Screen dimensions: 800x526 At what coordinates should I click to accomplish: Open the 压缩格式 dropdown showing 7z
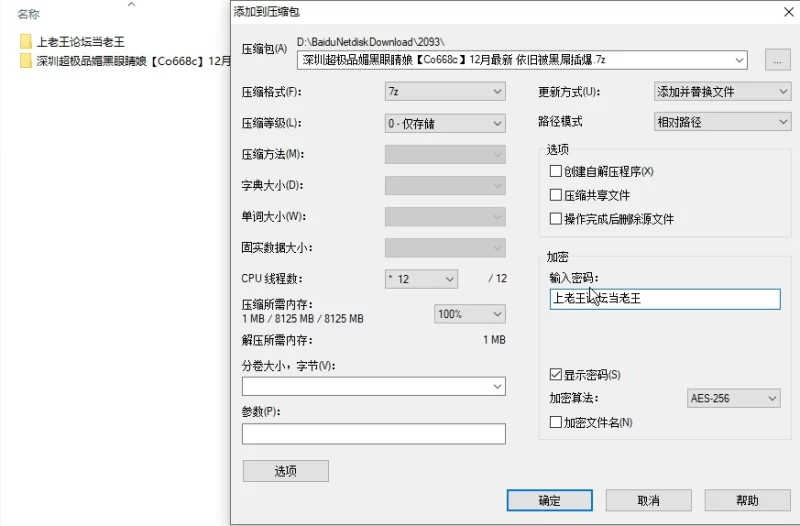click(x=444, y=92)
